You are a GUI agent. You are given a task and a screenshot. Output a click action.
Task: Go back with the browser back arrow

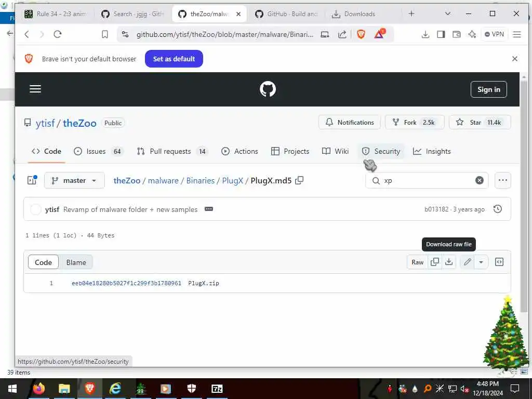[x=27, y=34]
